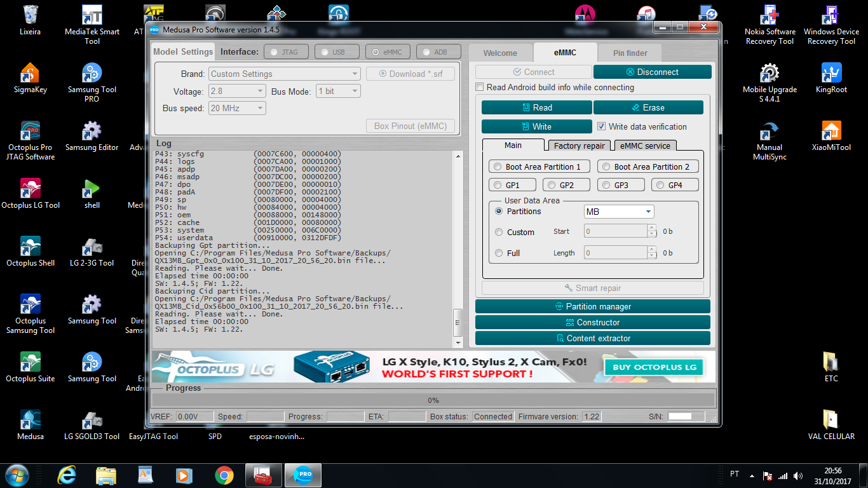Click the BUY OCTOPLUS LG banner button
The image size is (868, 488).
tap(654, 367)
